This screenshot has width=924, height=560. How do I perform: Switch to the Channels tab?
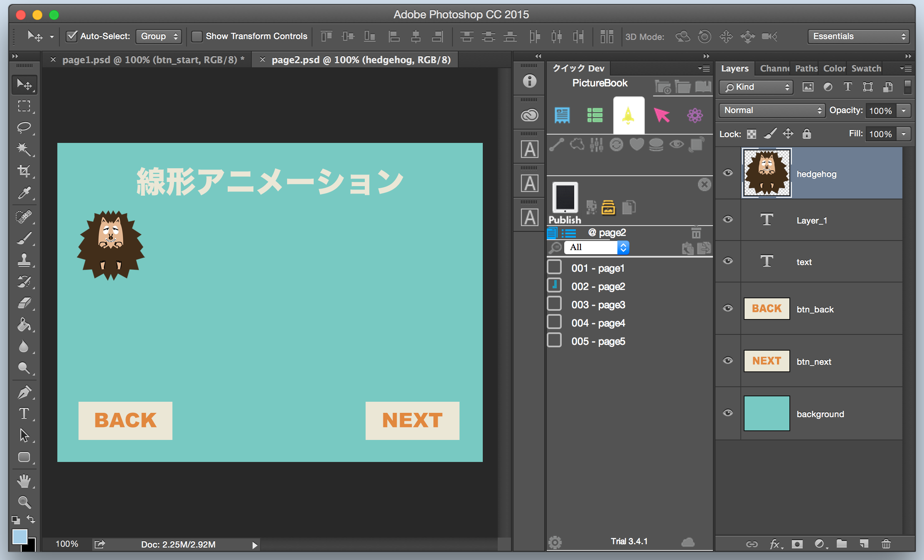(774, 69)
